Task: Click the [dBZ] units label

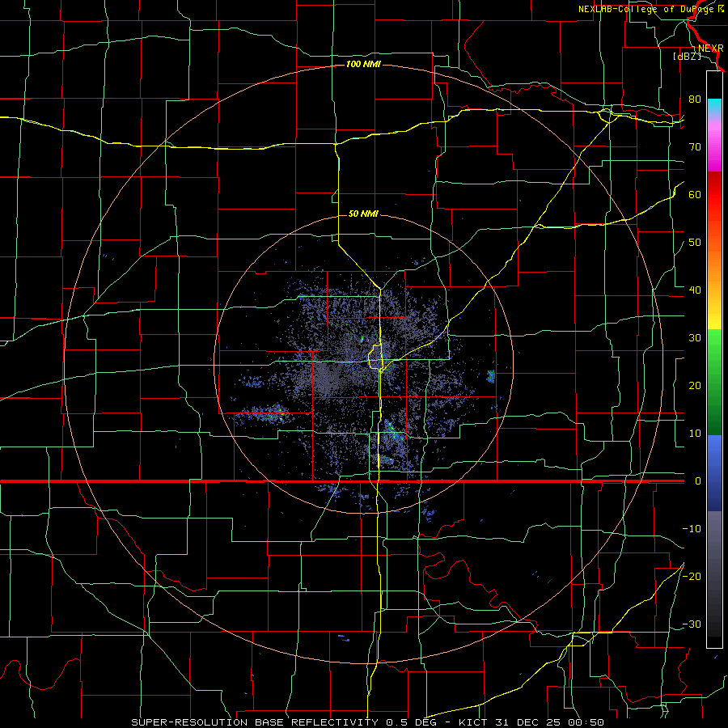Action: pos(687,56)
